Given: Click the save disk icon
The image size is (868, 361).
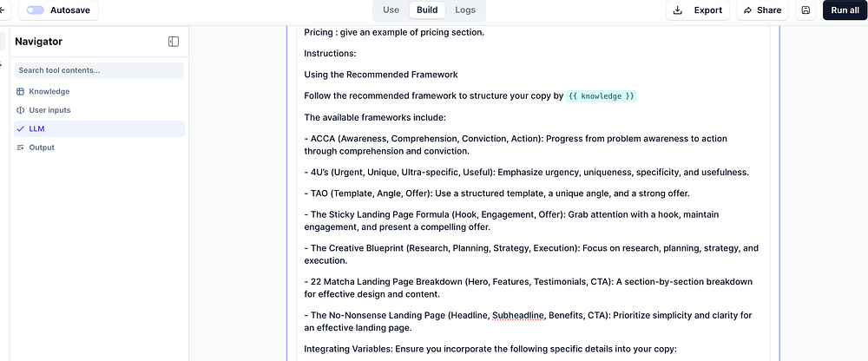Looking at the screenshot, I should [x=806, y=10].
